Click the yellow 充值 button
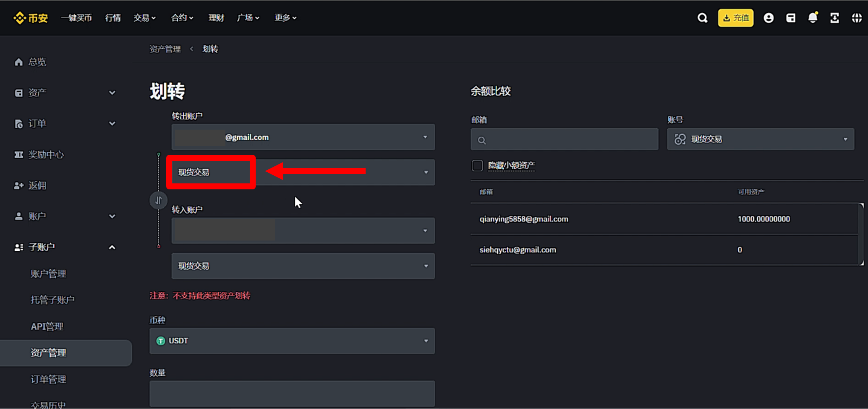Image resolution: width=868 pixels, height=409 pixels. click(735, 18)
